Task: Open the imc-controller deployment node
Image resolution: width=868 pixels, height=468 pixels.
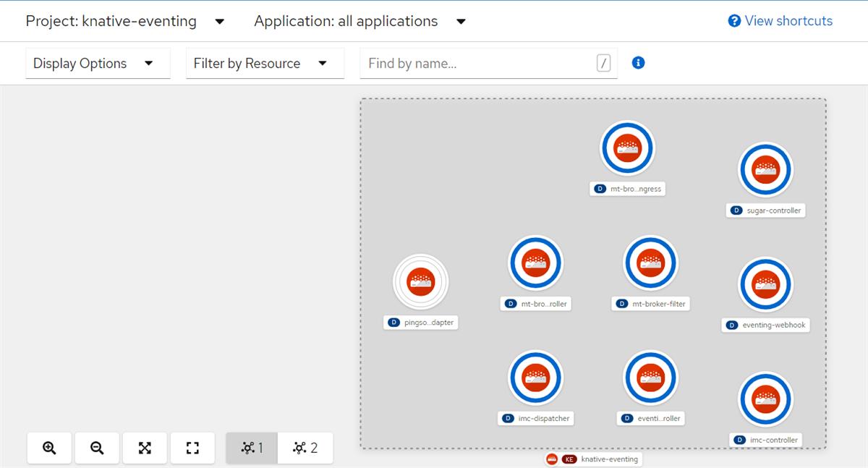Action: tap(765, 399)
